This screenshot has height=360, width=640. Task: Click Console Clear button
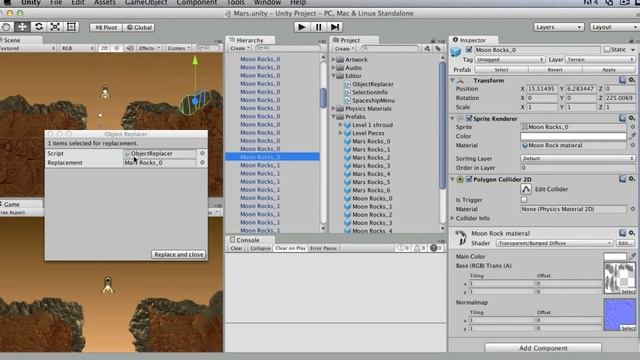pyautogui.click(x=236, y=248)
